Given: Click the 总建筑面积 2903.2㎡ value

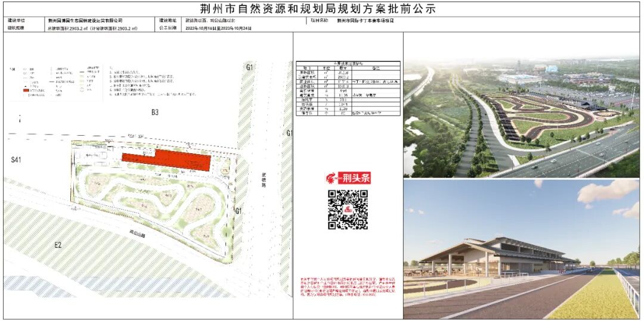Looking at the screenshot, I should point(92,29).
